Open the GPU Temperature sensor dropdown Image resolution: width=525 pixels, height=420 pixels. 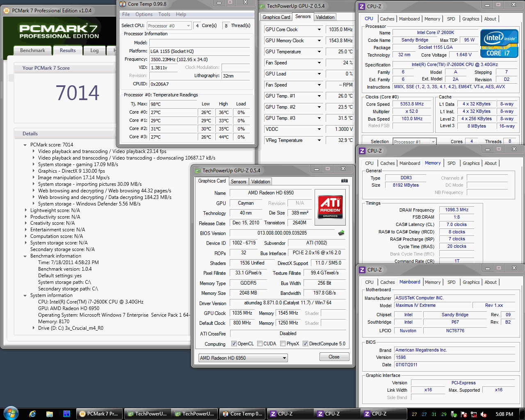tap(319, 52)
